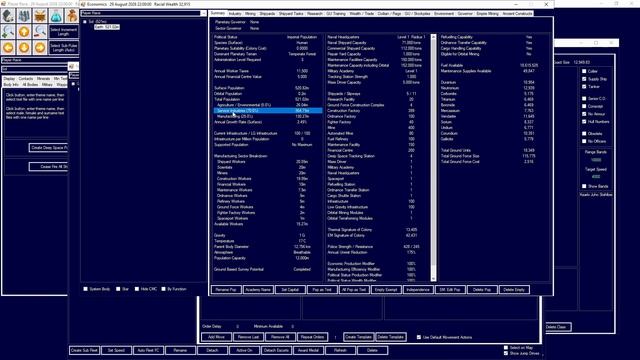640x360 pixels.
Task: Click the summary list vertical scrollbar
Action: [x=433, y=158]
